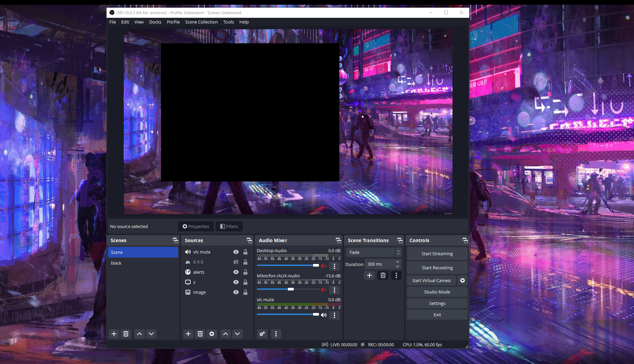Unmute Mikrofon-/AUX-Audio channel

(x=324, y=290)
